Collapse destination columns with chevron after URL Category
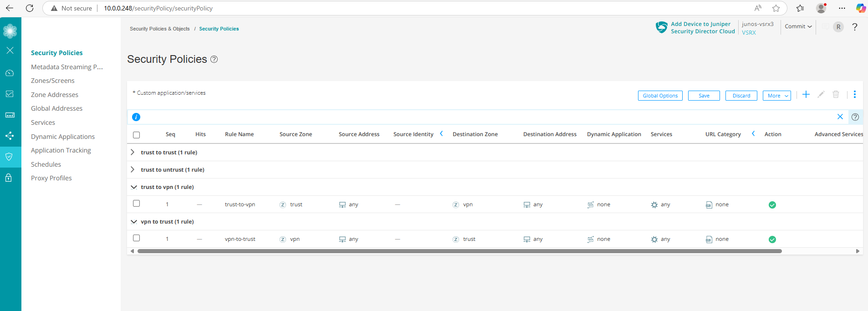Screen dimensions: 868x311 753,133
